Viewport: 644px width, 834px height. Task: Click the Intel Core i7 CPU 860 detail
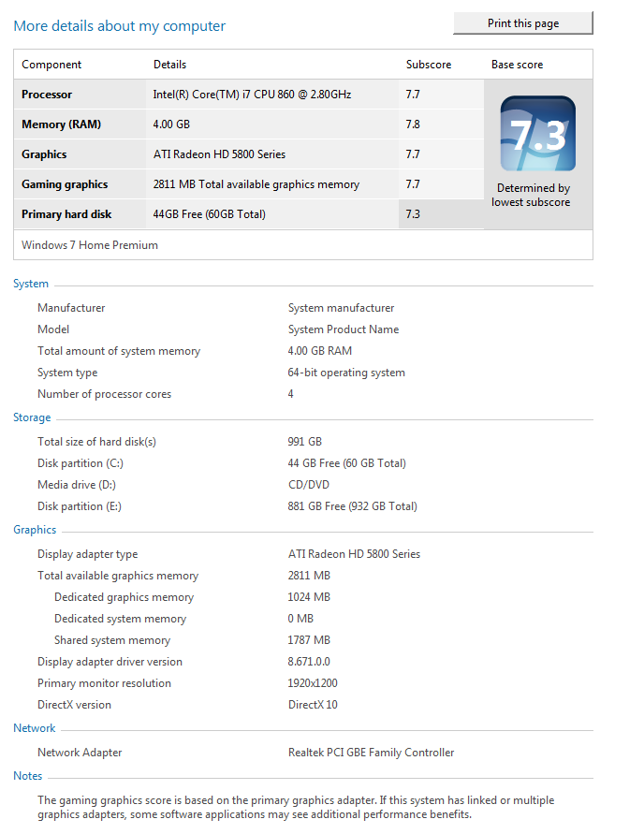point(252,95)
